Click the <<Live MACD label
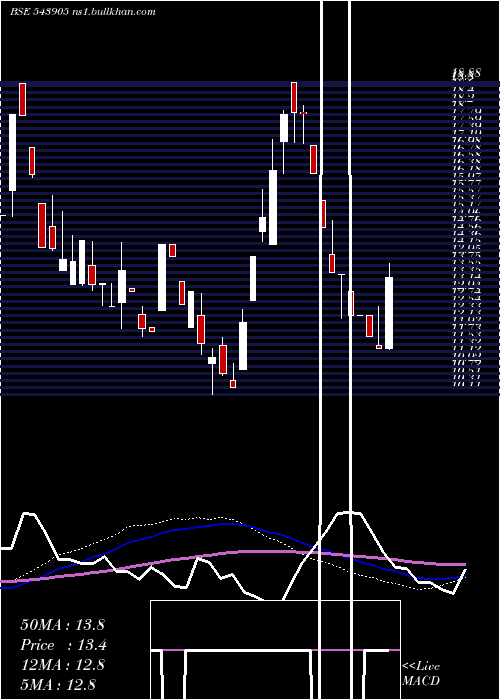 421,673
